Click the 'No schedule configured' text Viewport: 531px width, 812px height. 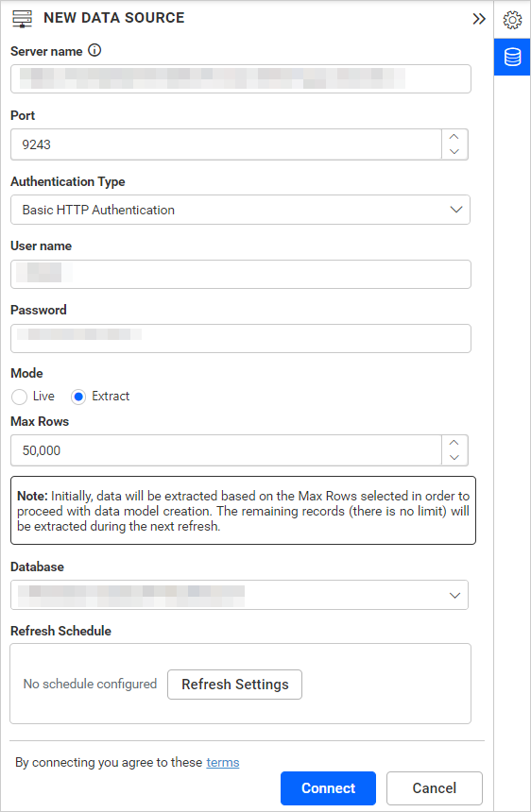point(90,685)
